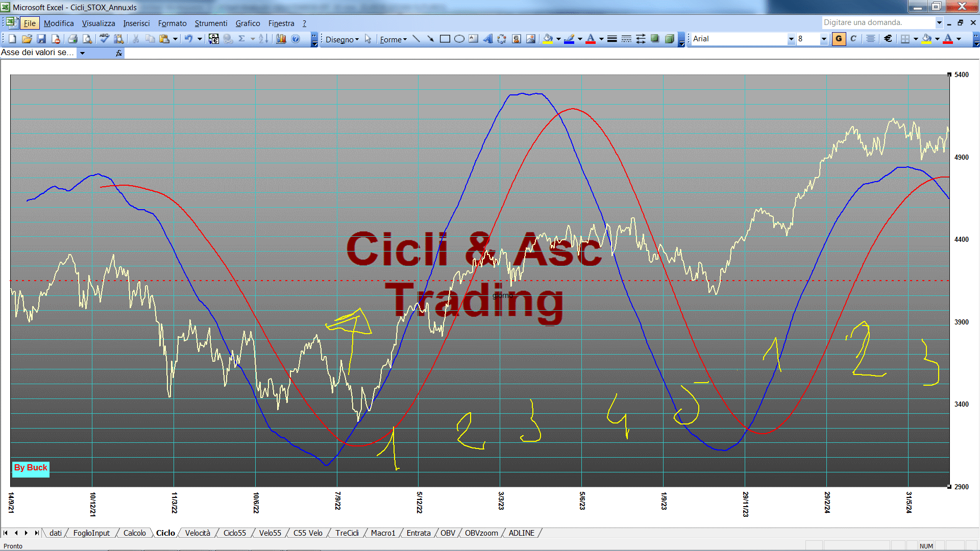The image size is (980, 551).
Task: Click the yellow drawing Fill Color bucket
Action: tap(548, 39)
